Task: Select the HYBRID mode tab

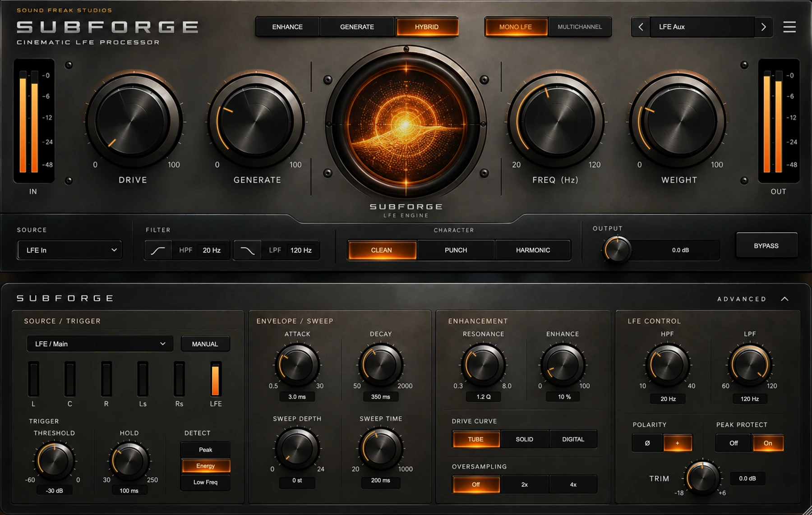Action: click(427, 27)
